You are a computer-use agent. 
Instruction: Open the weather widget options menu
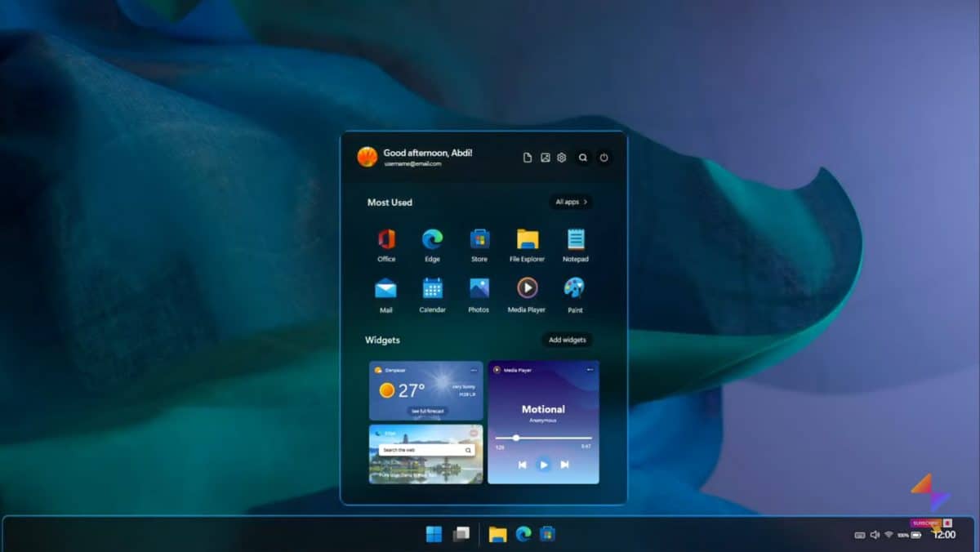click(x=475, y=369)
